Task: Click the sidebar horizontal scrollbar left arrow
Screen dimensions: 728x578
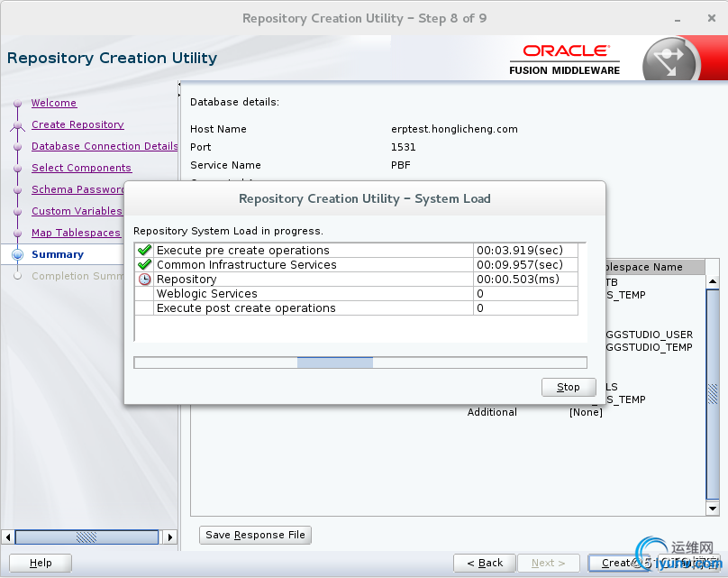Action: pos(7,537)
